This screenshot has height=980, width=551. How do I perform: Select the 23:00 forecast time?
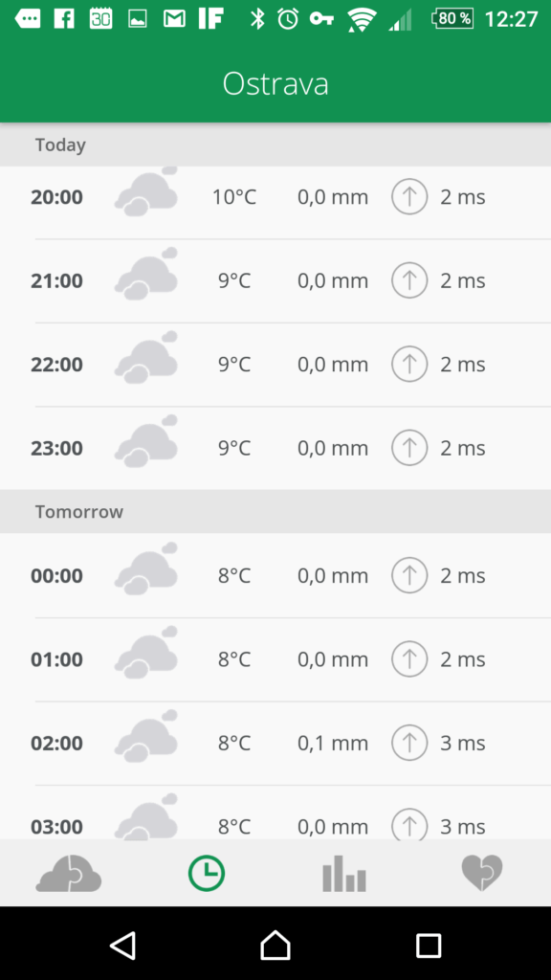click(56, 448)
